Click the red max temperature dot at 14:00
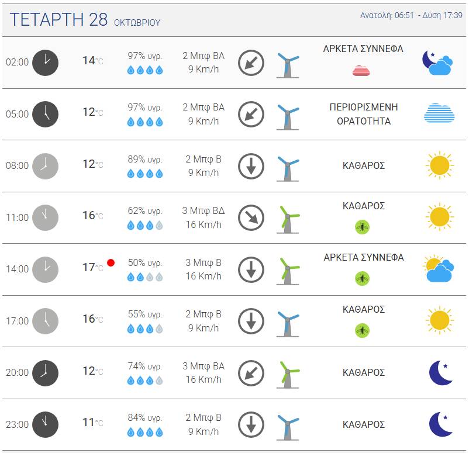Image resolution: width=476 pixels, height=453 pixels. 111,263
